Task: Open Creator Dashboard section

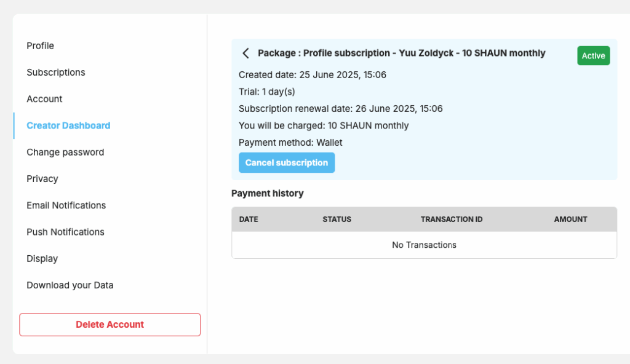Action: tap(68, 126)
